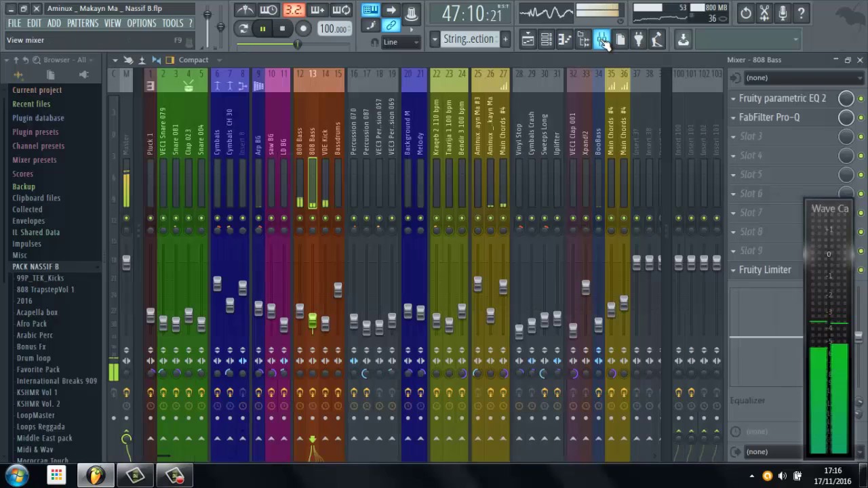This screenshot has width=868, height=488.
Task: Toggle the yellow mixer dock layout square
Action: (170, 60)
